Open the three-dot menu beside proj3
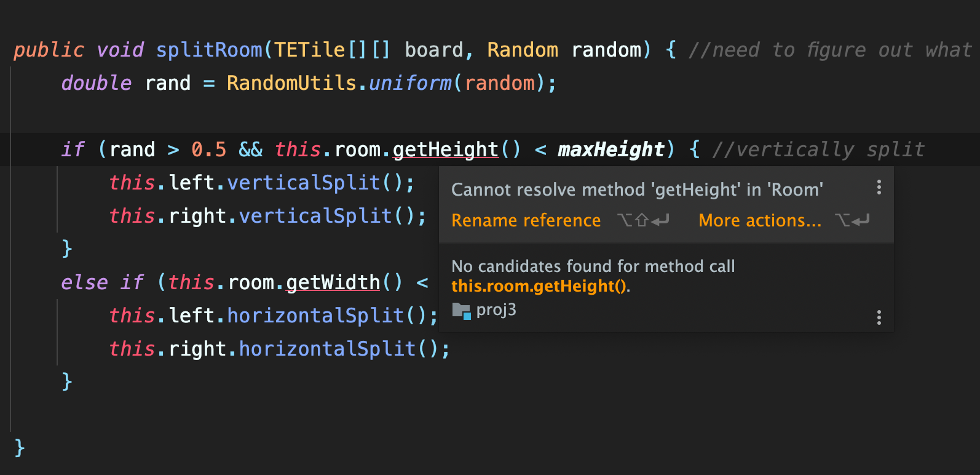Viewport: 980px width, 475px height. [879, 317]
